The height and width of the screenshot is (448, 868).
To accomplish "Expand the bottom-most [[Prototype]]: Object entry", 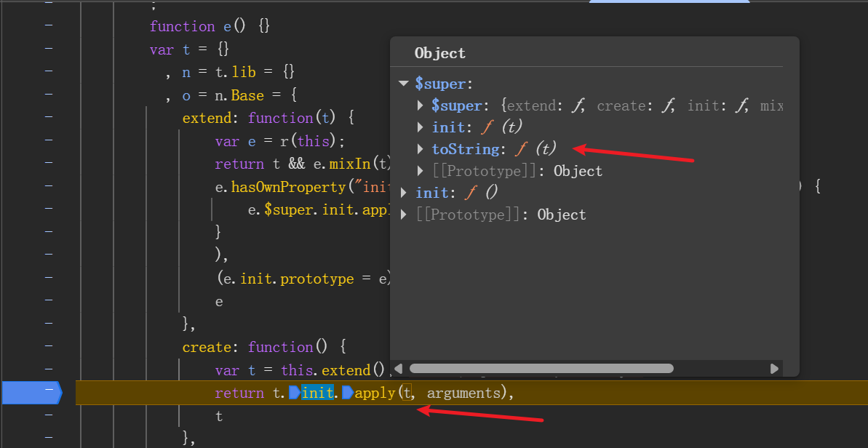I will [405, 215].
